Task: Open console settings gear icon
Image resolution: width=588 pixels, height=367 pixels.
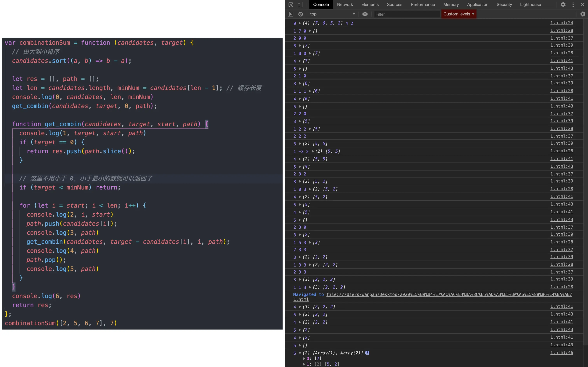Action: pos(582,14)
